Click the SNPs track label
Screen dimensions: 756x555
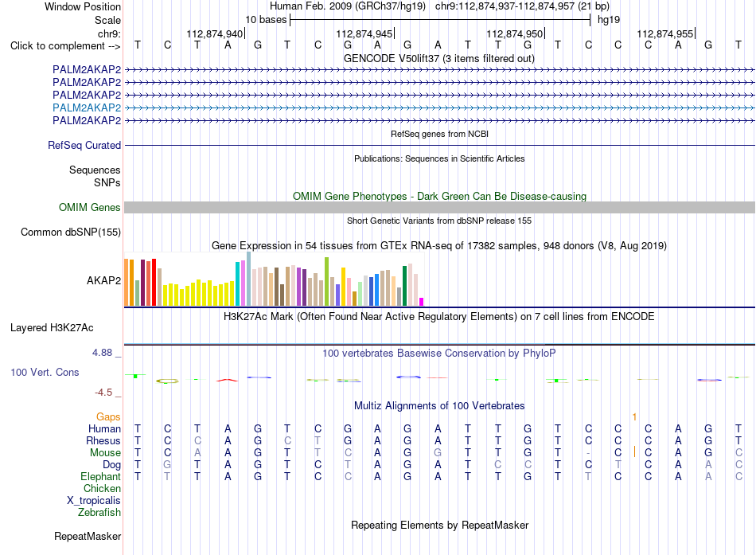(x=107, y=182)
